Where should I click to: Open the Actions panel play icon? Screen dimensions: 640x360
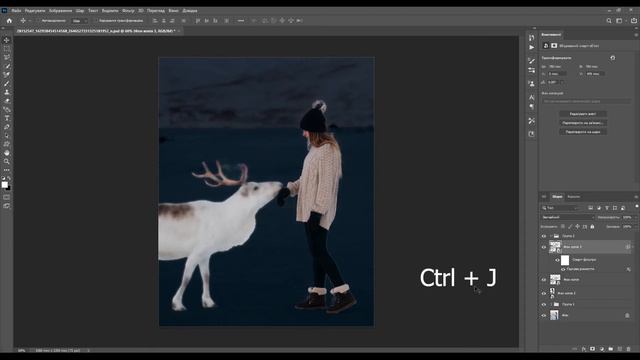(x=531, y=47)
